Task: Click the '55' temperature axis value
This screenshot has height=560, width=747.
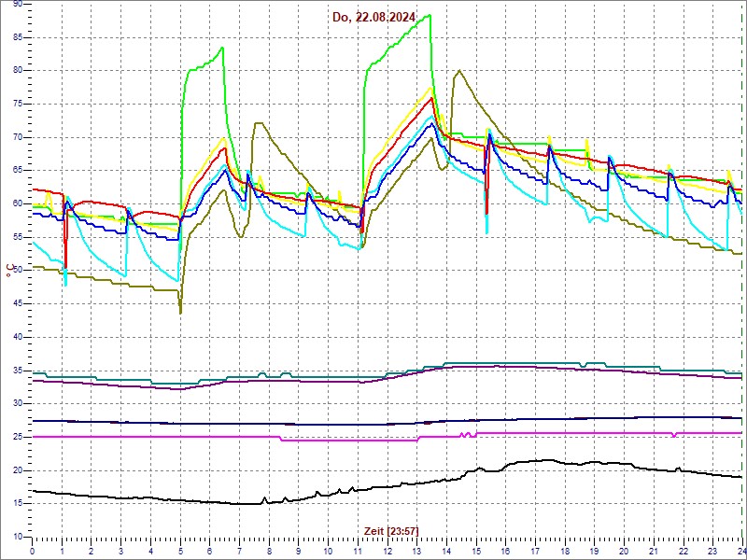Action: [18, 237]
